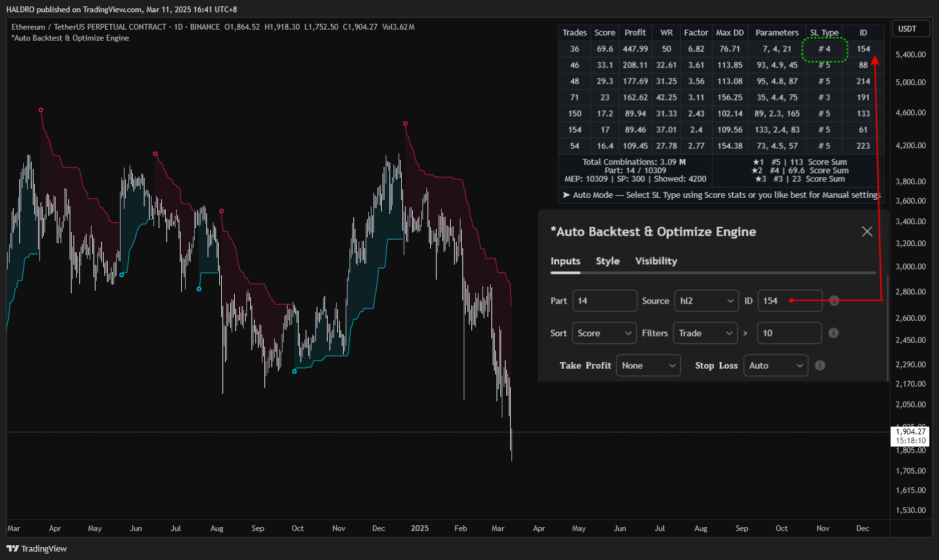This screenshot has height=560, width=939.
Task: Click the MEP: 10309 stats line
Action: click(x=635, y=179)
